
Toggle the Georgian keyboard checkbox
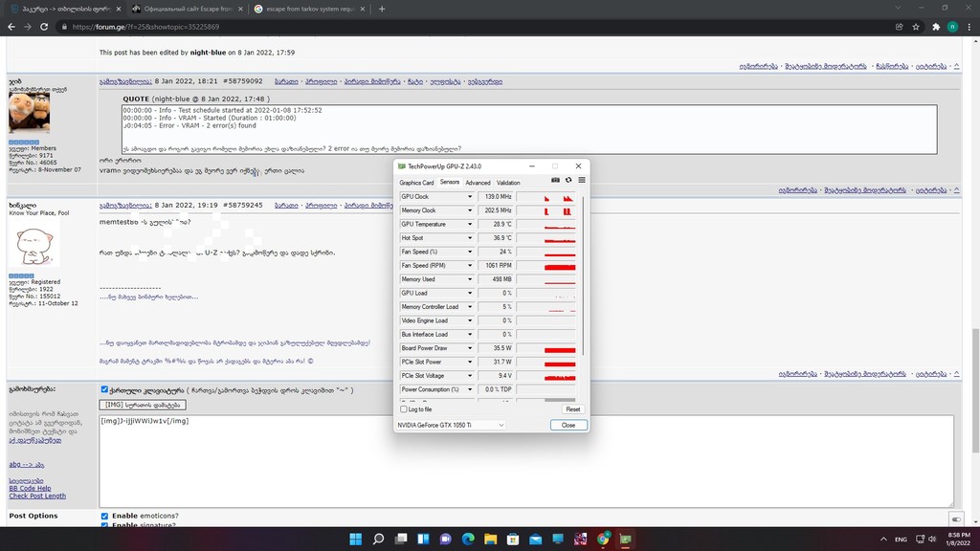click(104, 389)
